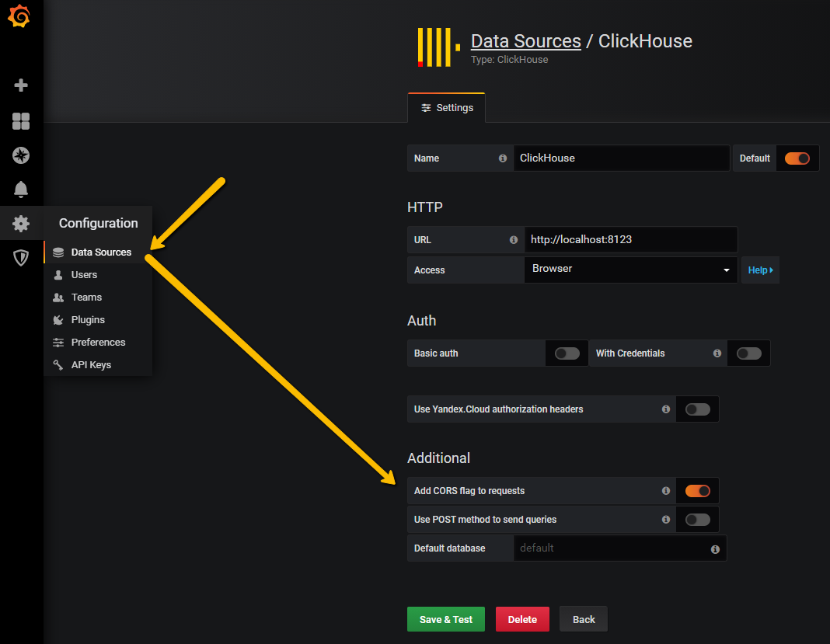Open the Create plus menu
830x644 pixels.
point(21,85)
